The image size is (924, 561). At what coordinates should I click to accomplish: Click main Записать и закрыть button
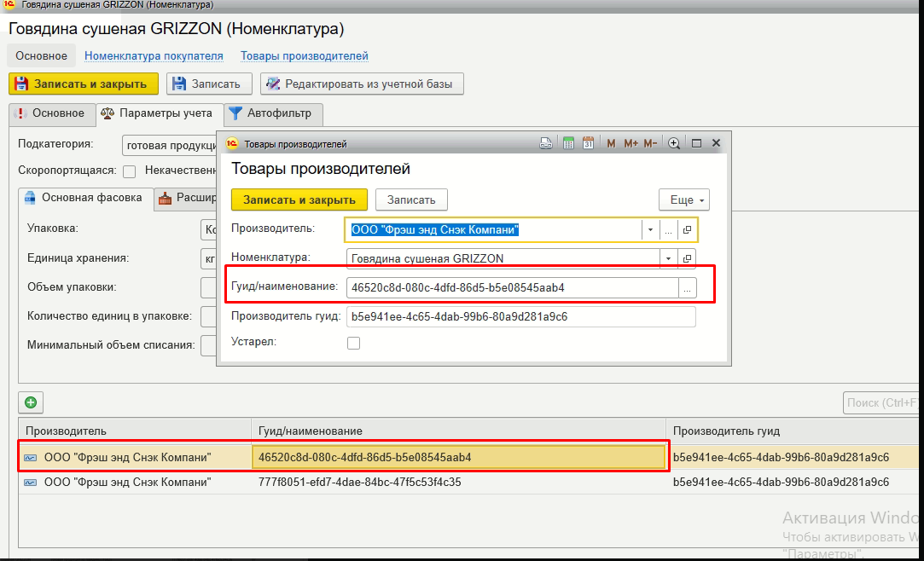click(x=83, y=84)
